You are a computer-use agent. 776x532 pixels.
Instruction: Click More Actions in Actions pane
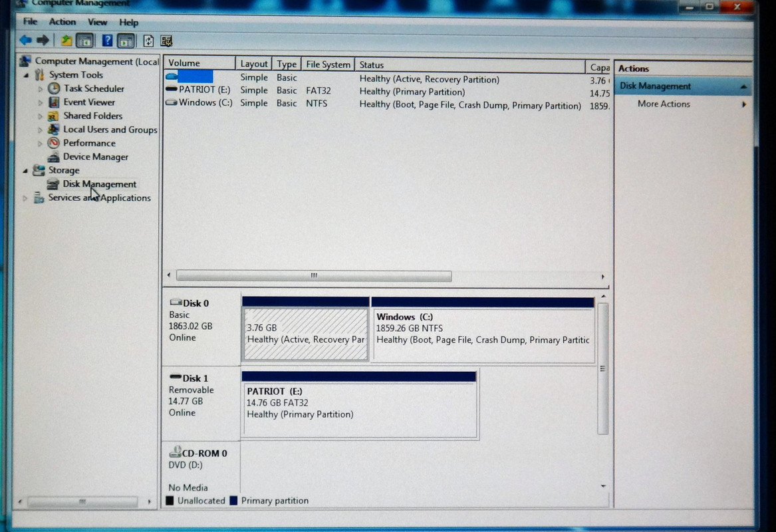point(664,104)
